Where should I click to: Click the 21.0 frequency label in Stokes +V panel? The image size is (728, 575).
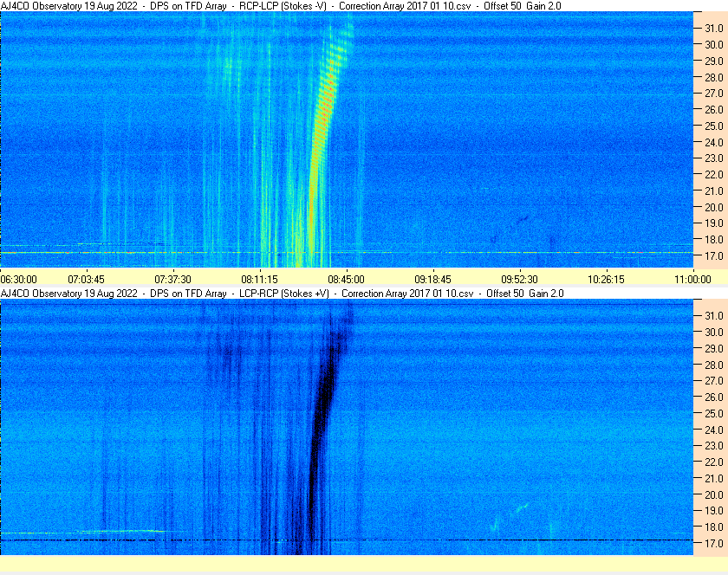(714, 478)
